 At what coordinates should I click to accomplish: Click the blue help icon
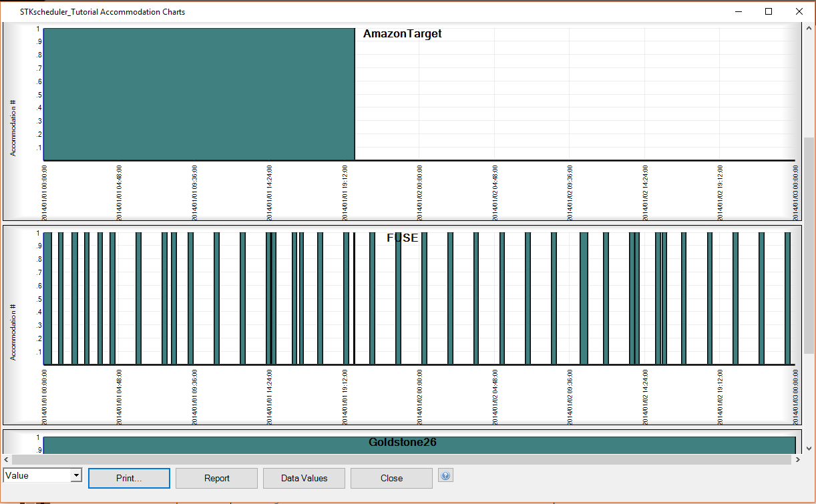[446, 476]
